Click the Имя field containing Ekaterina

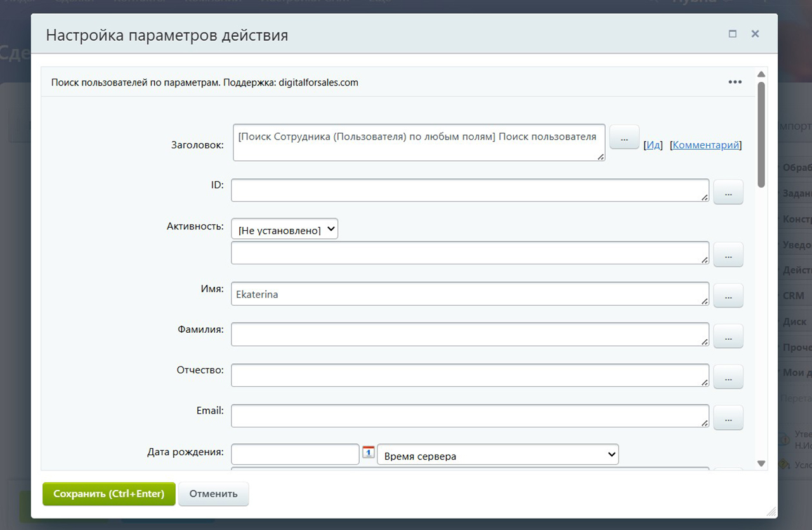pos(469,294)
